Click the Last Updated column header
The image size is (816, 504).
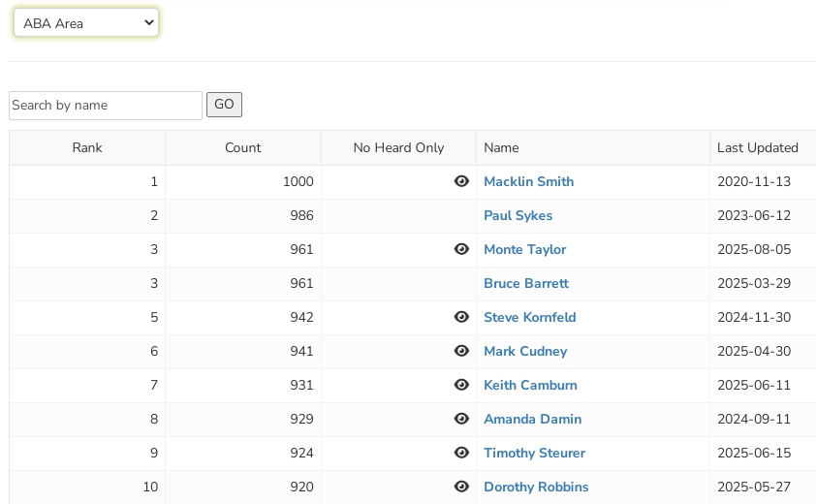pyautogui.click(x=757, y=147)
